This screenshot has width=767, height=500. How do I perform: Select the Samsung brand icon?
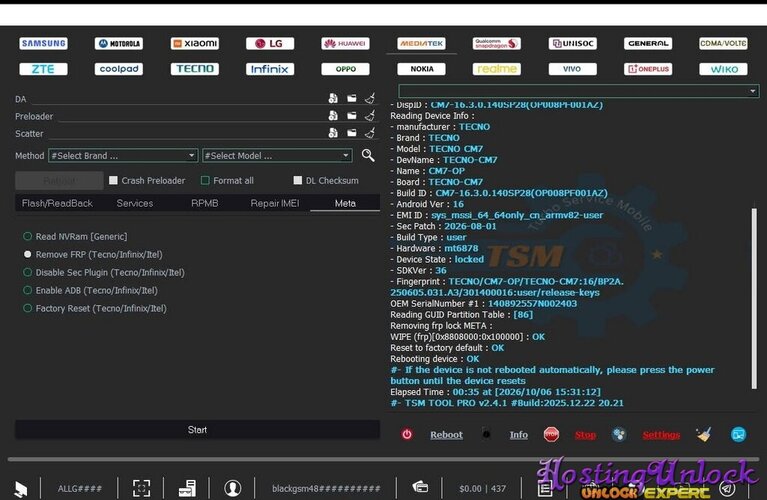(44, 44)
